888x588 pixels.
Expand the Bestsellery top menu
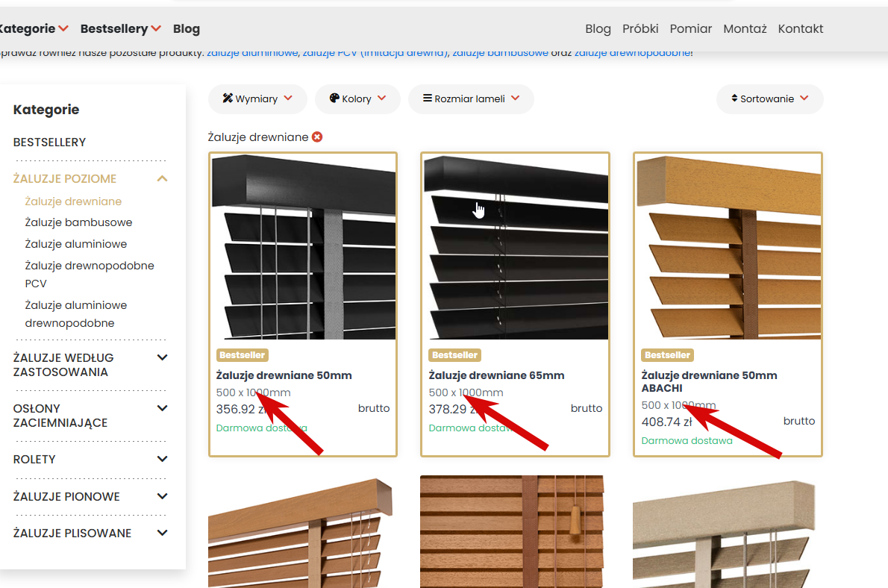click(121, 29)
